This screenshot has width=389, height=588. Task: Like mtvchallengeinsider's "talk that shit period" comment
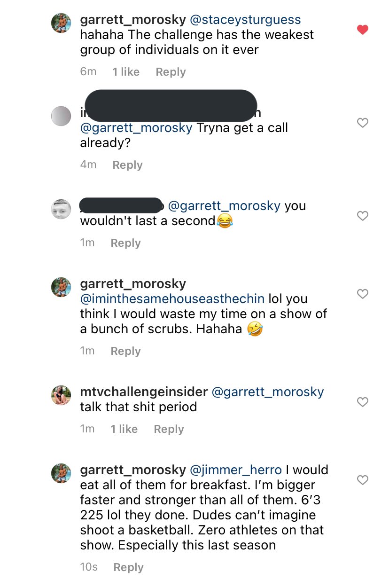tap(362, 402)
